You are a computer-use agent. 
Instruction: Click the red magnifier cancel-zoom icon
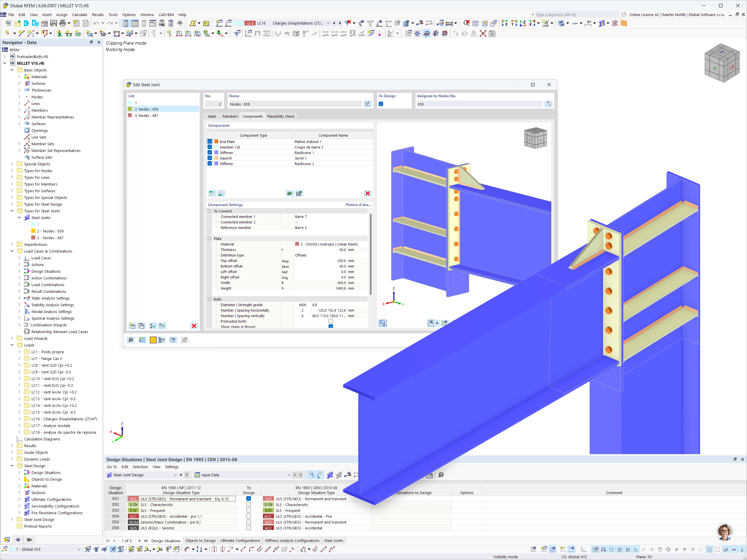click(x=466, y=23)
